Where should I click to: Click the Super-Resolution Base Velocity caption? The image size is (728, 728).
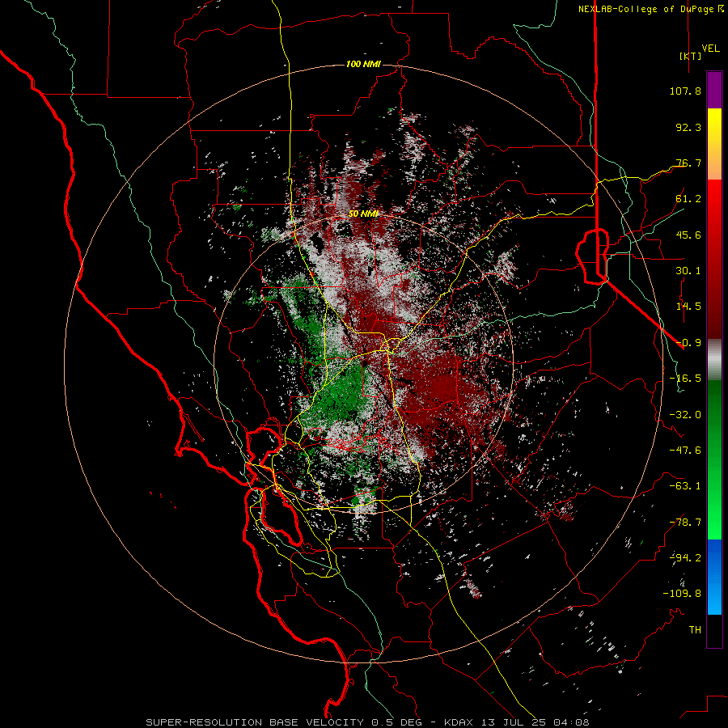click(368, 722)
